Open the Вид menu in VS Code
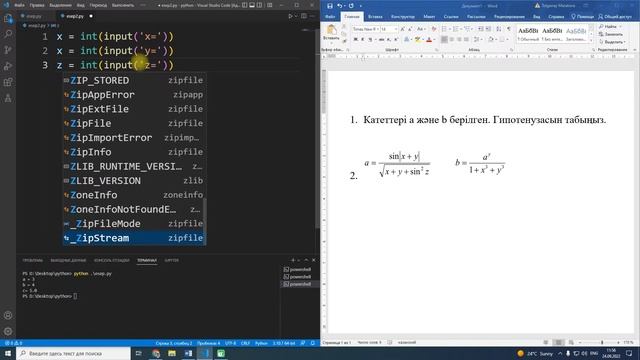The width and height of the screenshot is (640, 360). click(81, 5)
